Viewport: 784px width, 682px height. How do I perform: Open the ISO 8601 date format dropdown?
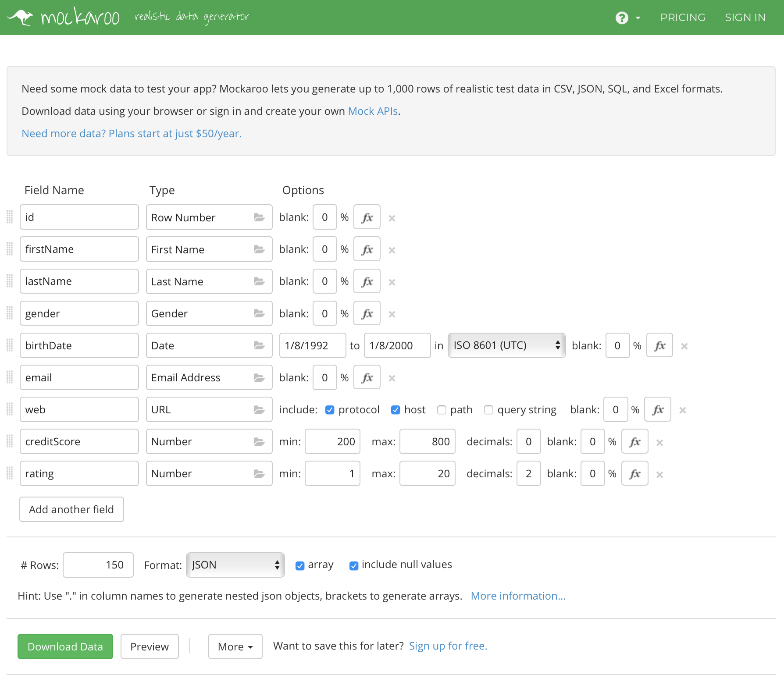[x=506, y=345]
